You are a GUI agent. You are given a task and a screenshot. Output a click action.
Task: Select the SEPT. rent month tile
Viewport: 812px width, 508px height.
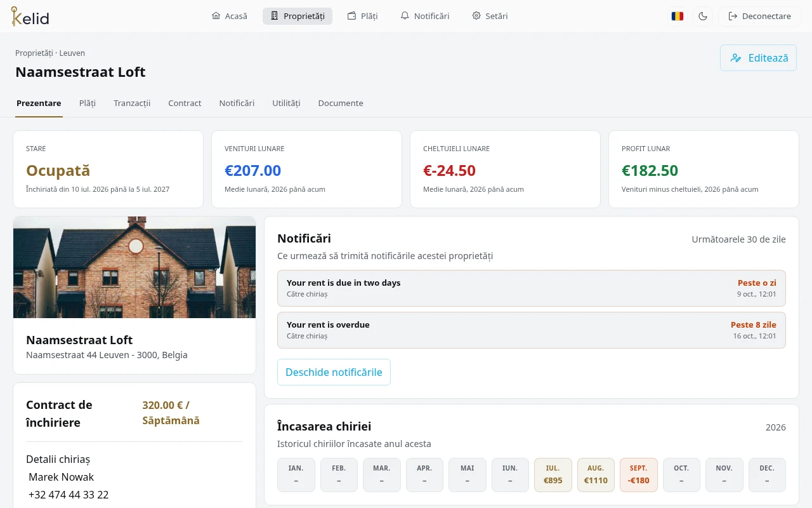[639, 475]
